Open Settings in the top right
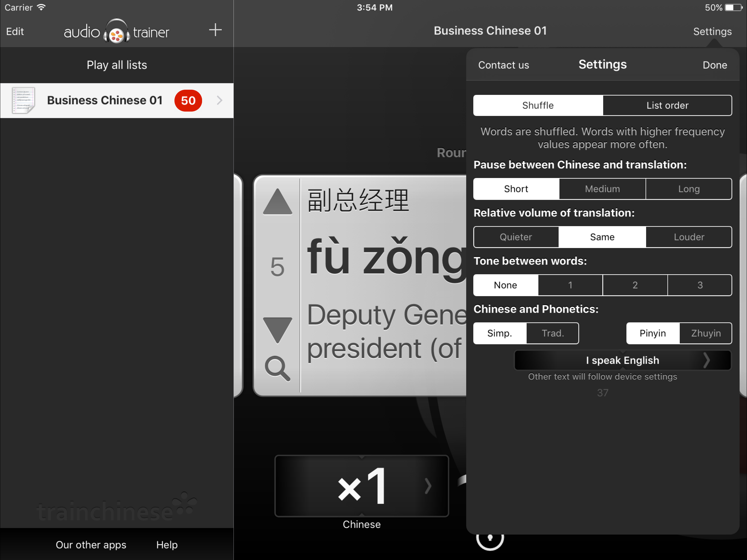 (712, 31)
